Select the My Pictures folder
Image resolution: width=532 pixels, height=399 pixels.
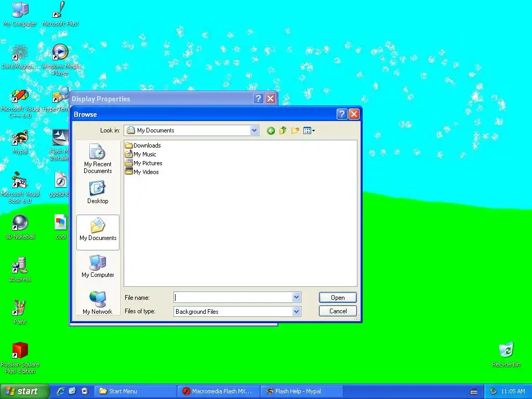[x=143, y=163]
